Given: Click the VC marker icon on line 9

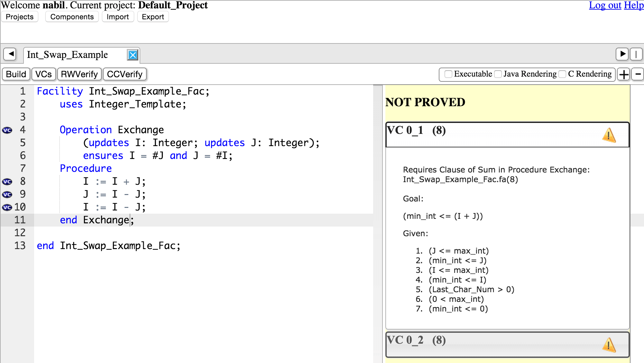Looking at the screenshot, I should 7,194.
